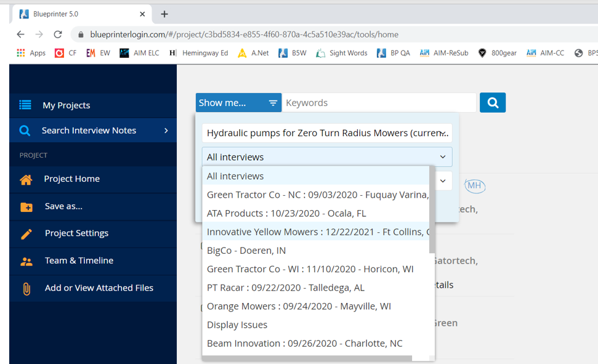Click the Project Home house icon
598x364 pixels.
pos(26,179)
